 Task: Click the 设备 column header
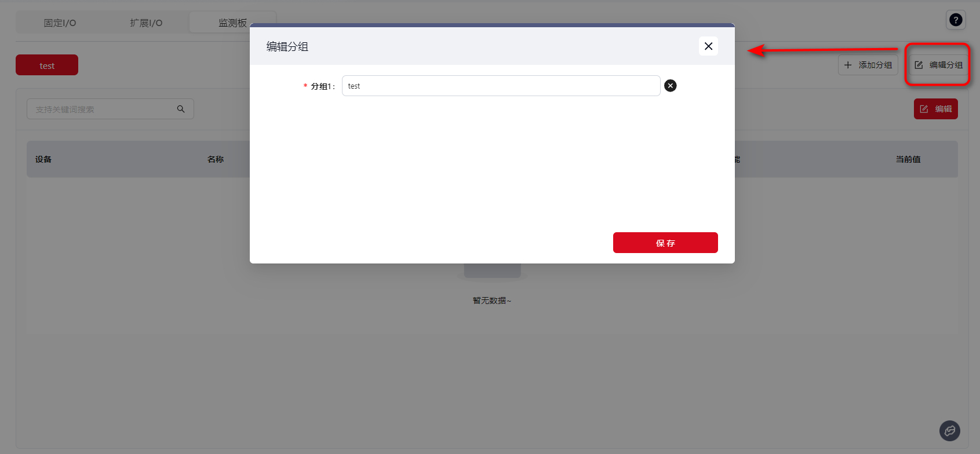(x=43, y=159)
